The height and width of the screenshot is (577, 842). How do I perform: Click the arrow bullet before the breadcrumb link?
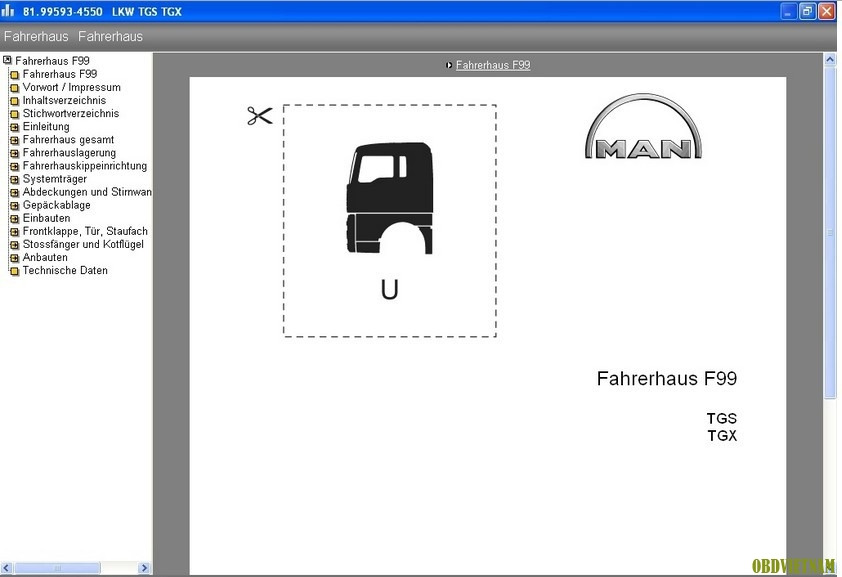click(x=449, y=65)
